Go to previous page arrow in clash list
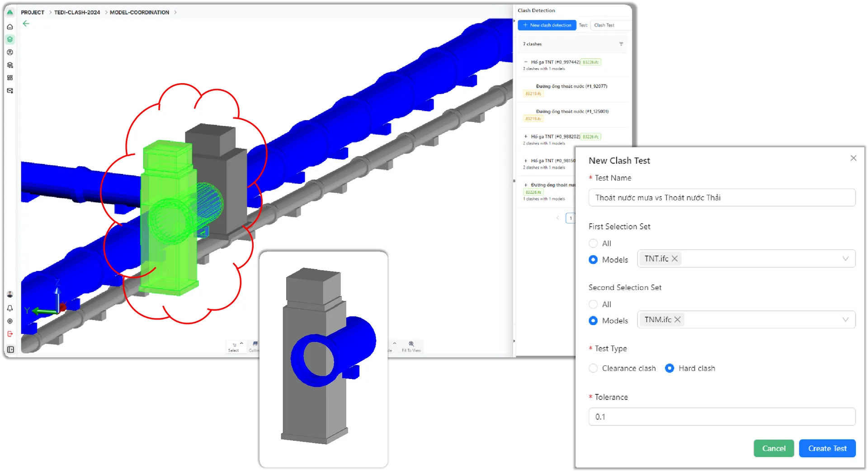This screenshot has height=472, width=868. [x=557, y=218]
